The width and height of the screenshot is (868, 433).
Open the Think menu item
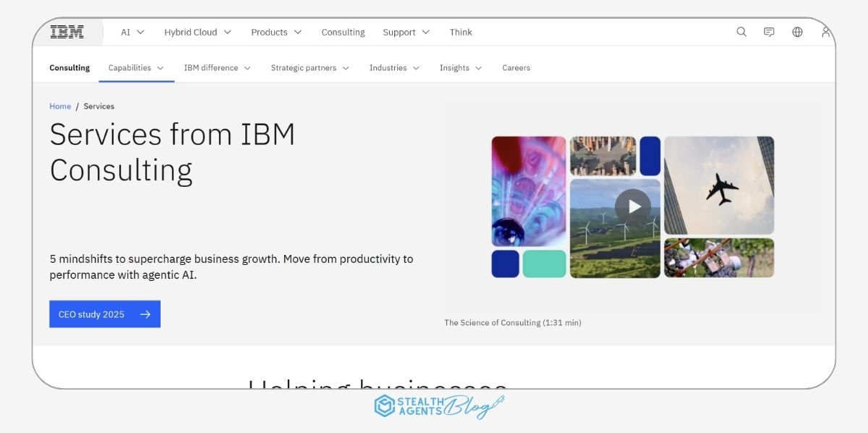tap(461, 32)
